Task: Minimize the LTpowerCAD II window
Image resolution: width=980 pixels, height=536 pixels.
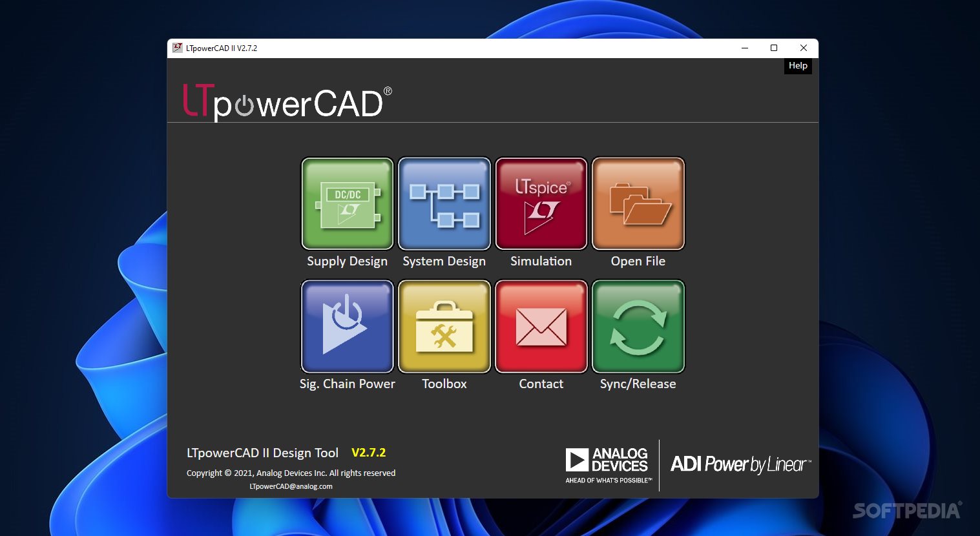Action: pyautogui.click(x=745, y=48)
